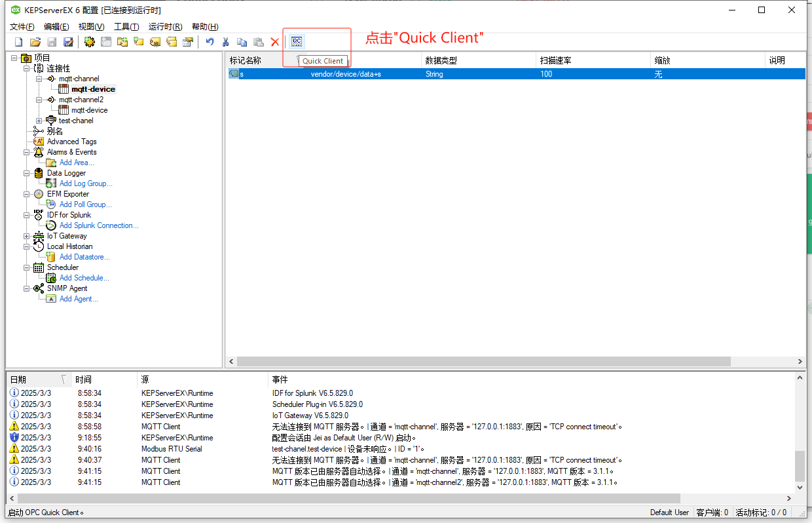Click the Scheduler calendar icon
Image resolution: width=812 pixels, height=523 pixels.
pyautogui.click(x=39, y=267)
